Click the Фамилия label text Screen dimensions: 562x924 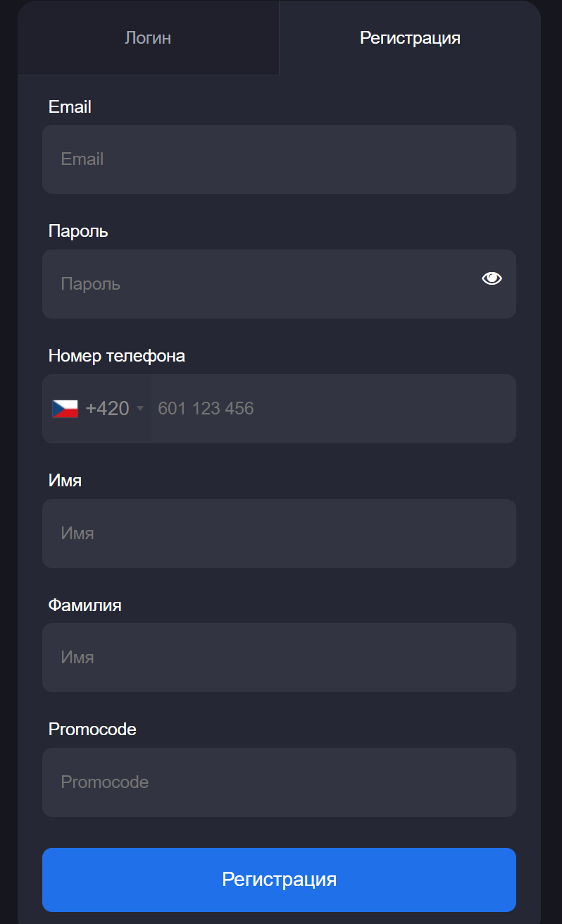point(85,605)
